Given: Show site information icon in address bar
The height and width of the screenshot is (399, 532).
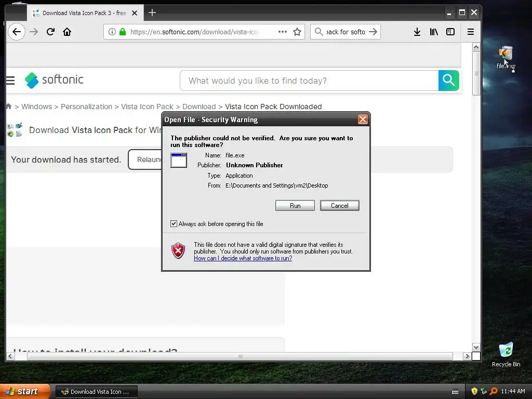Looking at the screenshot, I should point(112,32).
